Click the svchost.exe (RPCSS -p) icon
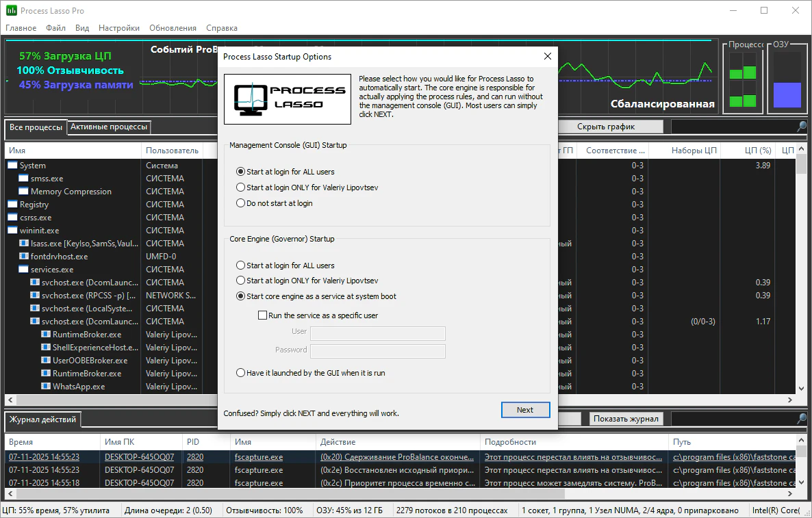 coord(35,295)
